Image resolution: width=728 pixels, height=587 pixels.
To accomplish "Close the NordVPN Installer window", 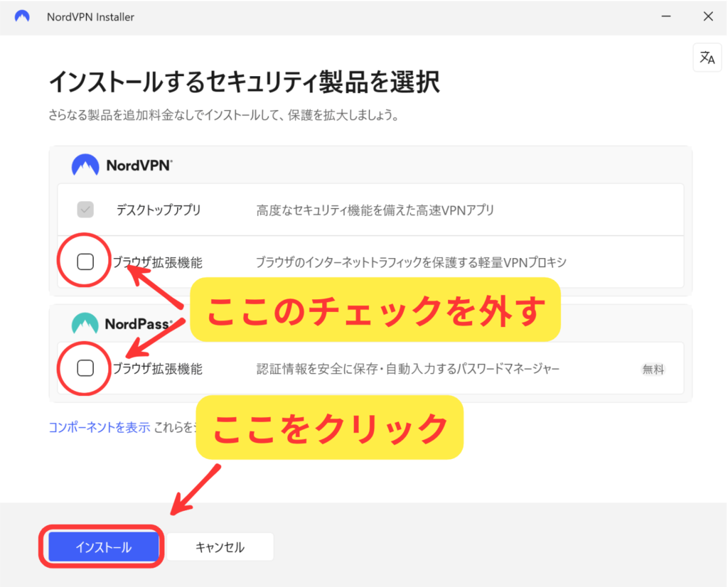I will pos(707,16).
